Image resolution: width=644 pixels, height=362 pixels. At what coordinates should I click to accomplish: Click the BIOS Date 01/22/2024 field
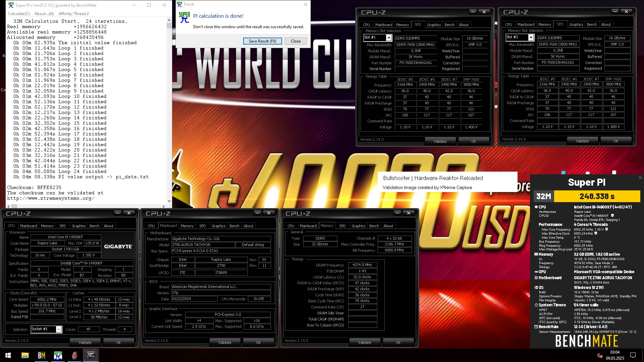[195, 299]
